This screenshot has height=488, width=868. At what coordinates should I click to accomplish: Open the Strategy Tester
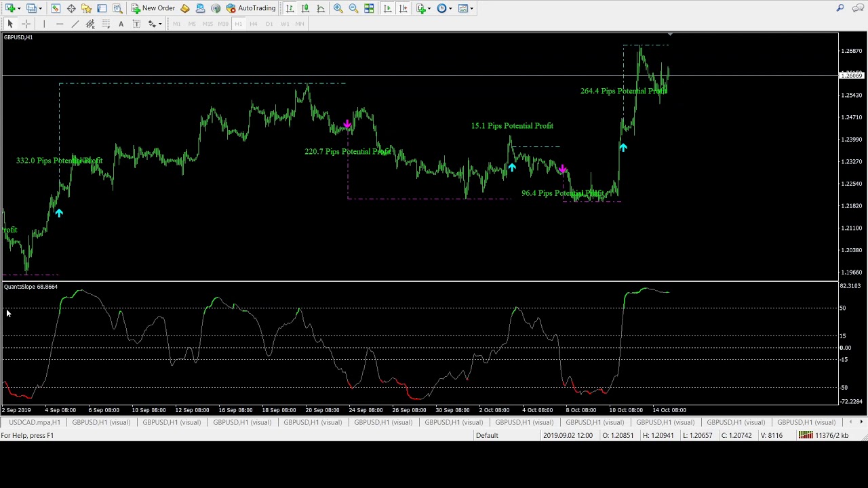(117, 8)
